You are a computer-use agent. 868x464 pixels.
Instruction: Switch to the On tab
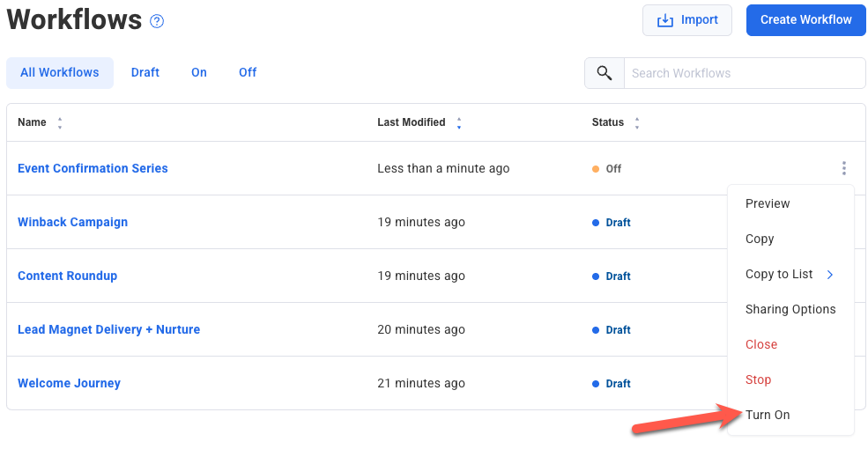(x=199, y=73)
